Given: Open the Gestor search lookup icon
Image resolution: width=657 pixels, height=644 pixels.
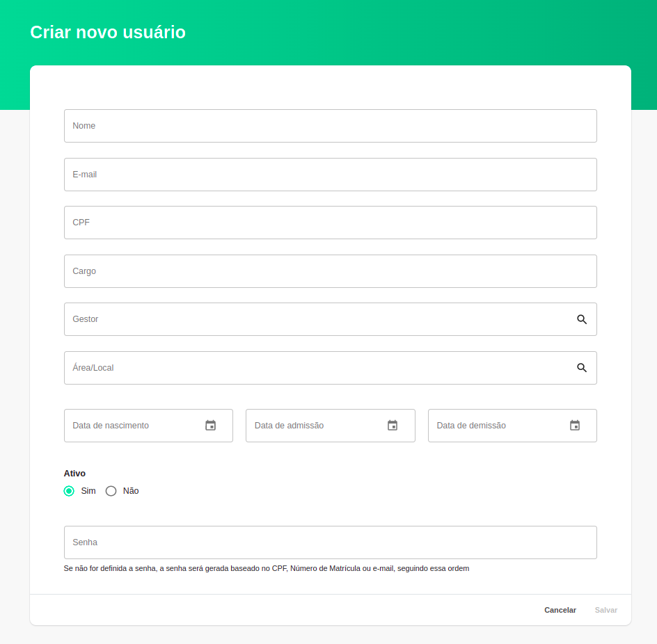Looking at the screenshot, I should point(582,319).
